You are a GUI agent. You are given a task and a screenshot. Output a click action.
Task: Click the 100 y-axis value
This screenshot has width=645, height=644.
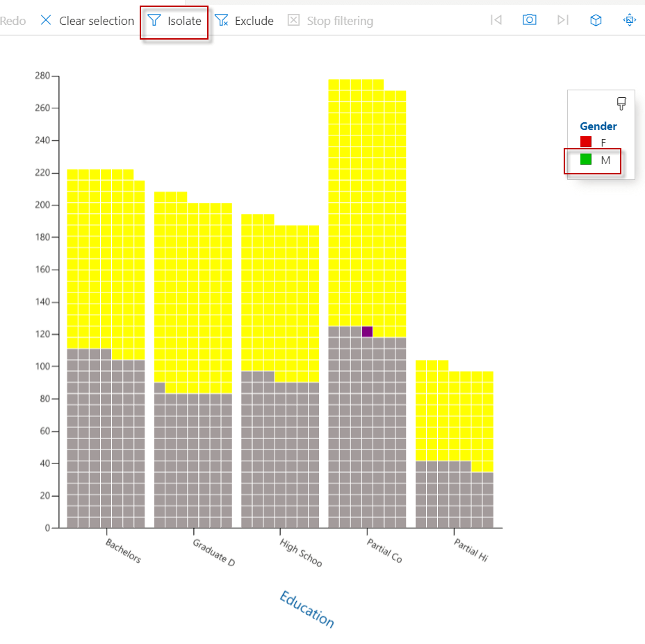pyautogui.click(x=42, y=366)
